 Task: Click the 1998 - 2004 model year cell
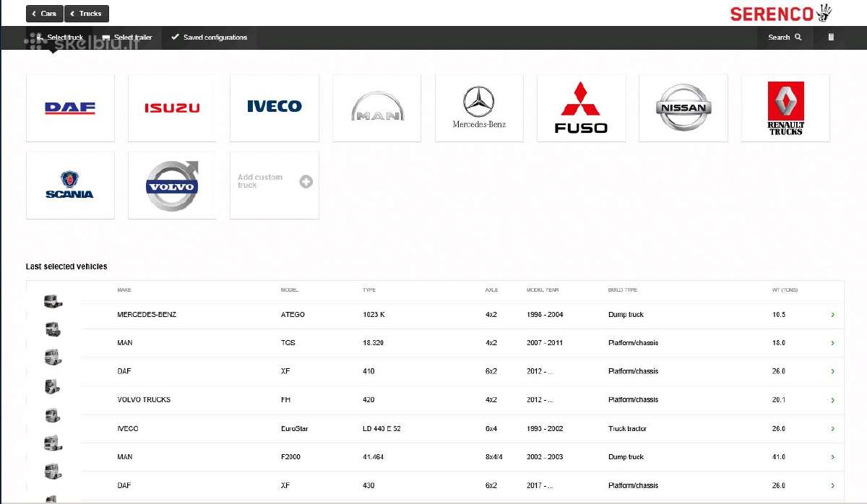coord(544,315)
